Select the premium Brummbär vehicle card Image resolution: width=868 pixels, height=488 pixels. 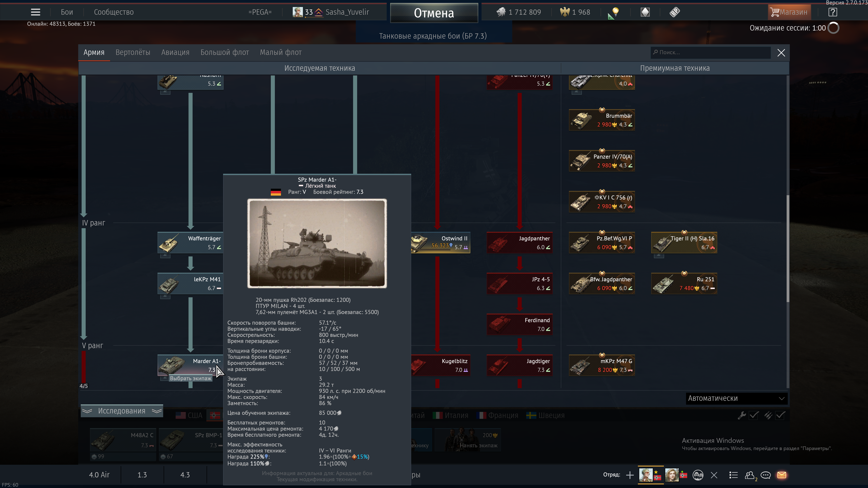coord(602,120)
